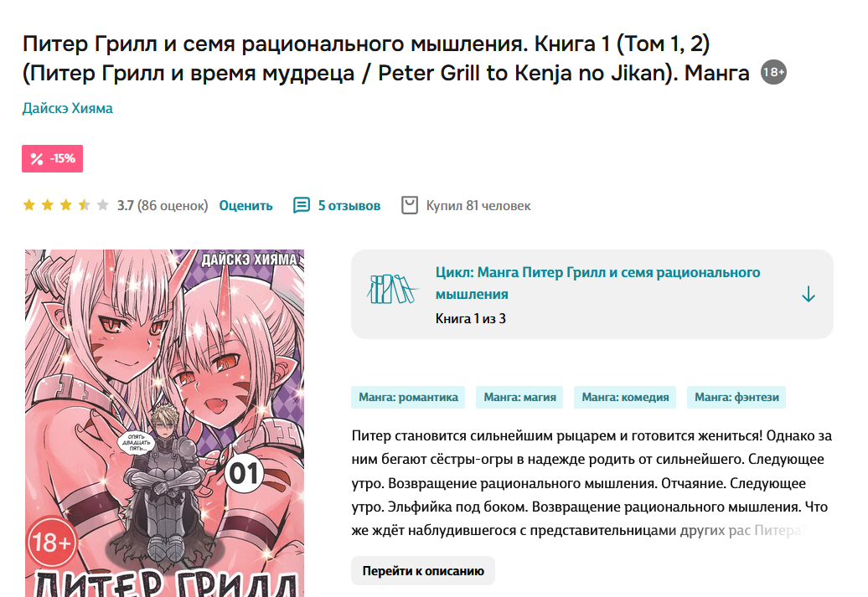Click the shopping bag purchase icon
This screenshot has width=868, height=597.
[x=409, y=205]
